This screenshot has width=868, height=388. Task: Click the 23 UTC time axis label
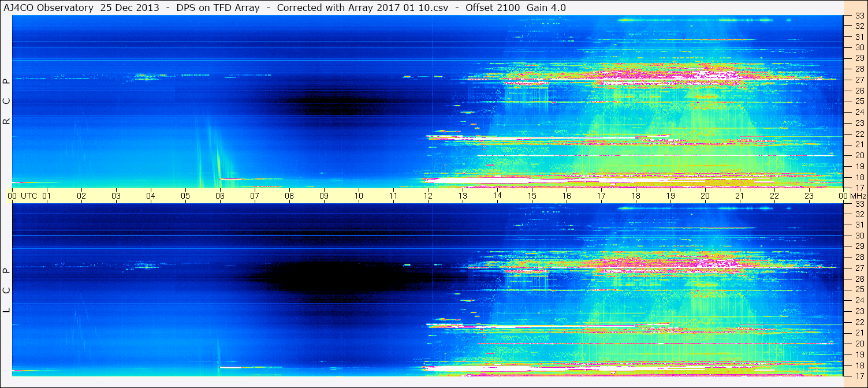(809, 196)
